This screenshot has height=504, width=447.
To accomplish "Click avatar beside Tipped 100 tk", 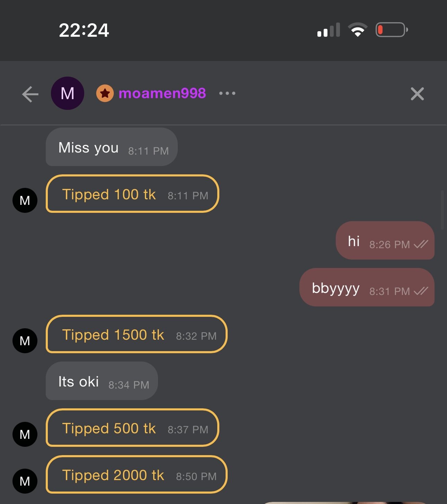I will (25, 200).
